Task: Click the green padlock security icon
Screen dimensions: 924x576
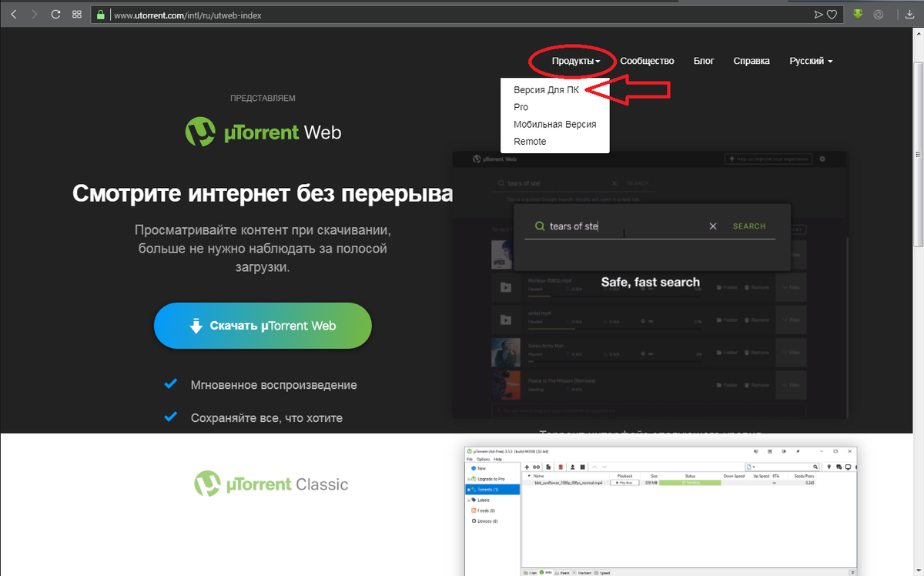Action: 100,15
